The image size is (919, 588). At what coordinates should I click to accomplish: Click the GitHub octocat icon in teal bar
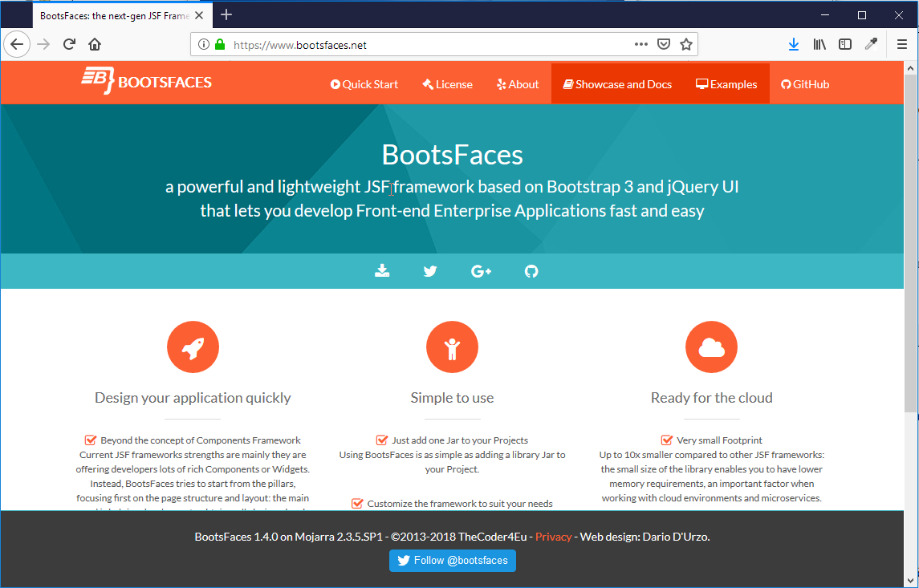coord(531,270)
